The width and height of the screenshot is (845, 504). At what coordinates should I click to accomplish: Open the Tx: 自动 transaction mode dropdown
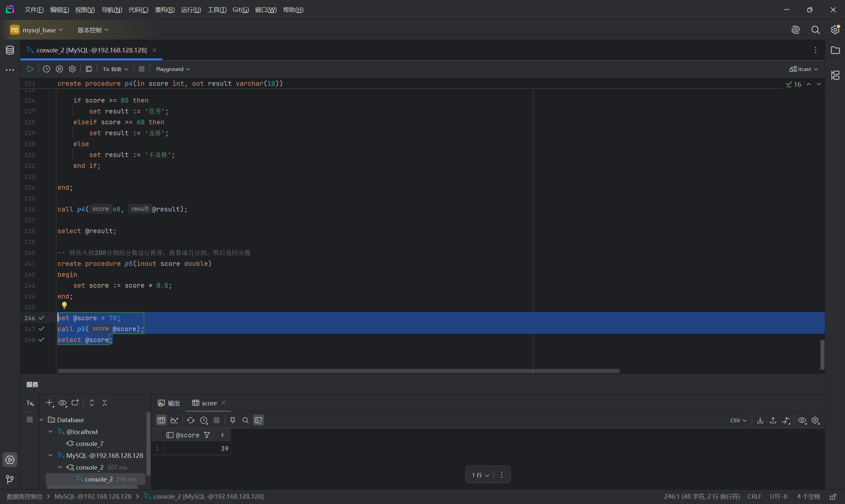click(116, 69)
